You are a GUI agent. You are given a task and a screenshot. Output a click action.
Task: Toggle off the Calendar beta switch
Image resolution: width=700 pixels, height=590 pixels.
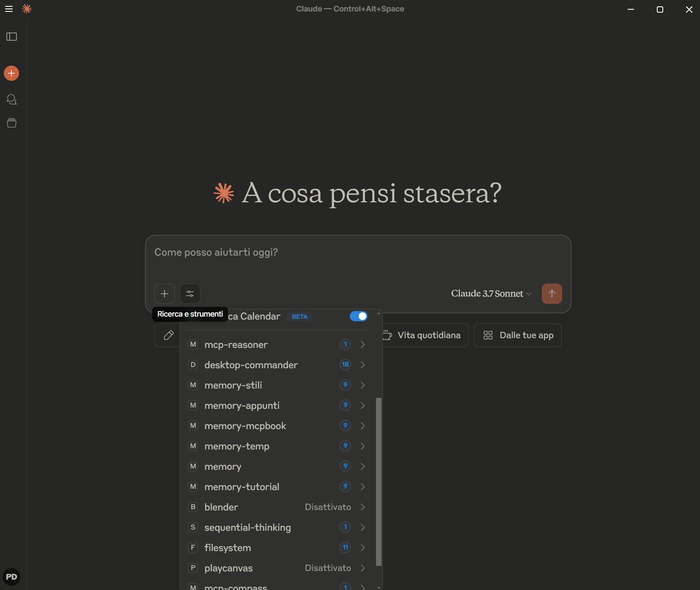coord(358,317)
